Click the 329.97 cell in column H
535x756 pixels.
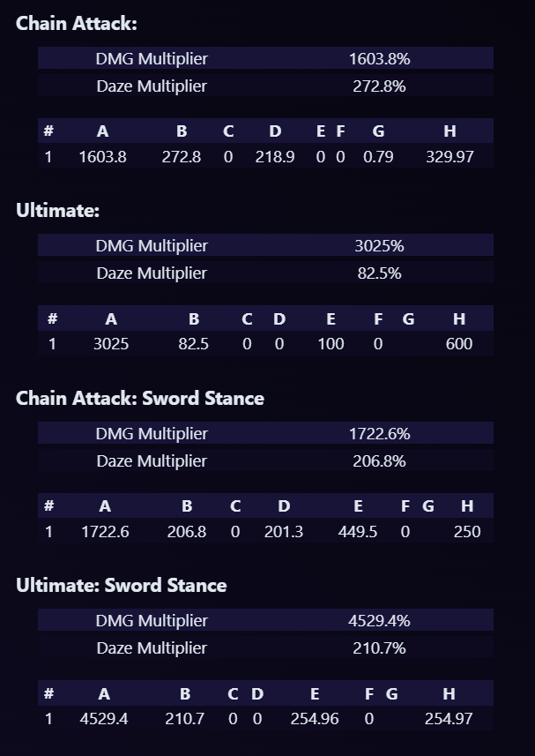click(450, 157)
